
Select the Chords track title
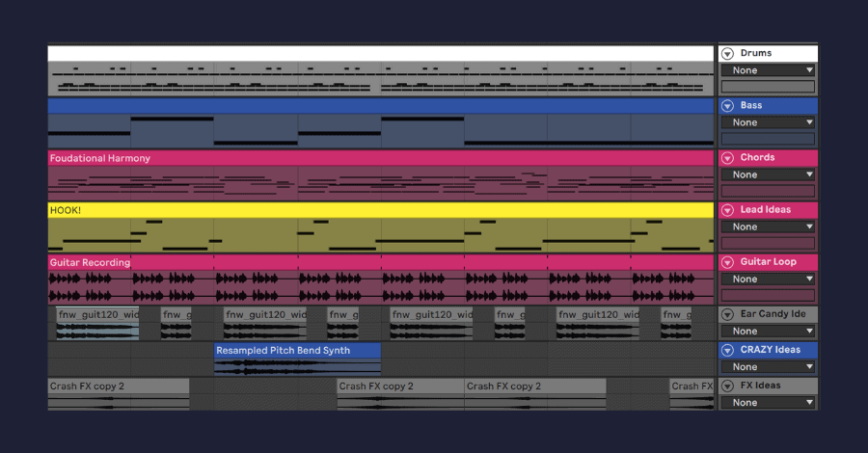(757, 158)
